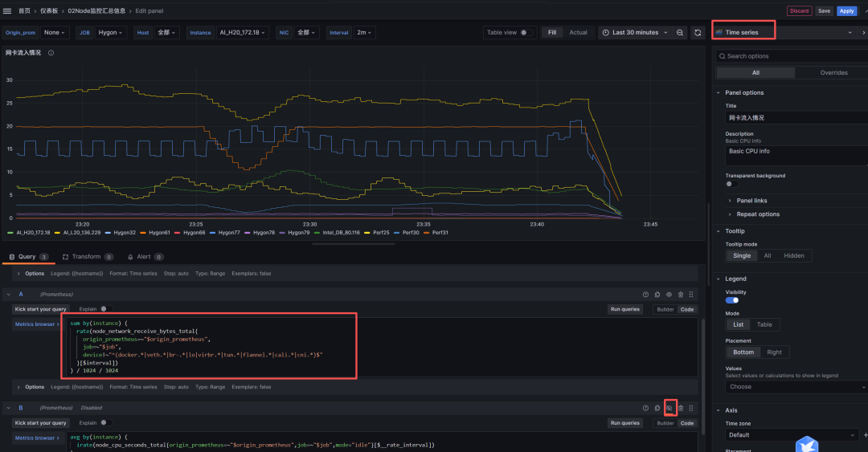Viewport: 868px width, 452px height.
Task: Delete query A with trash icon
Action: (681, 295)
